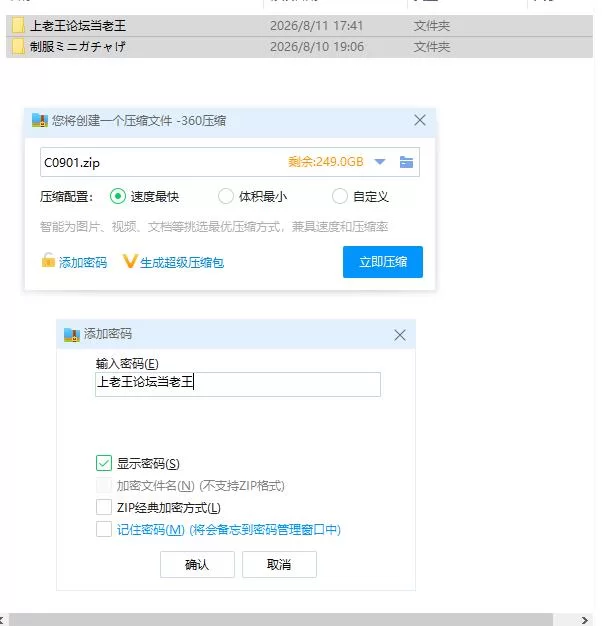Screen dimensions: 607x626
Task: Close the 您将创建一个压缩文件 dialog
Action: (419, 120)
